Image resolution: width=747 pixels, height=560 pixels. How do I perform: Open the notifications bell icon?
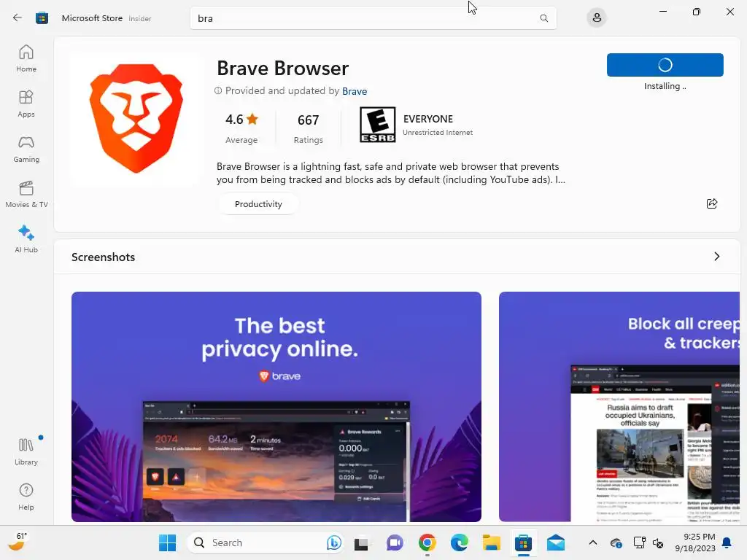tap(727, 542)
